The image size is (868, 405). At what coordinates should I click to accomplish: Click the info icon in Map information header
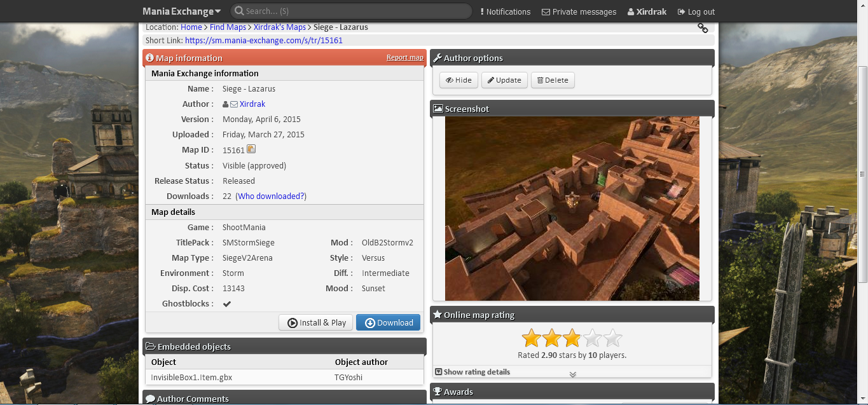[x=149, y=58]
